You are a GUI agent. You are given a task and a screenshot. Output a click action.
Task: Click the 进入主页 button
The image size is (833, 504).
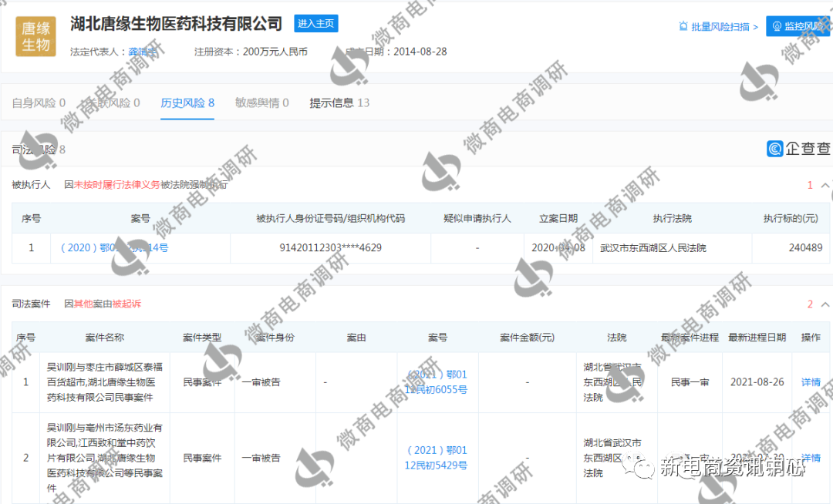pos(316,23)
